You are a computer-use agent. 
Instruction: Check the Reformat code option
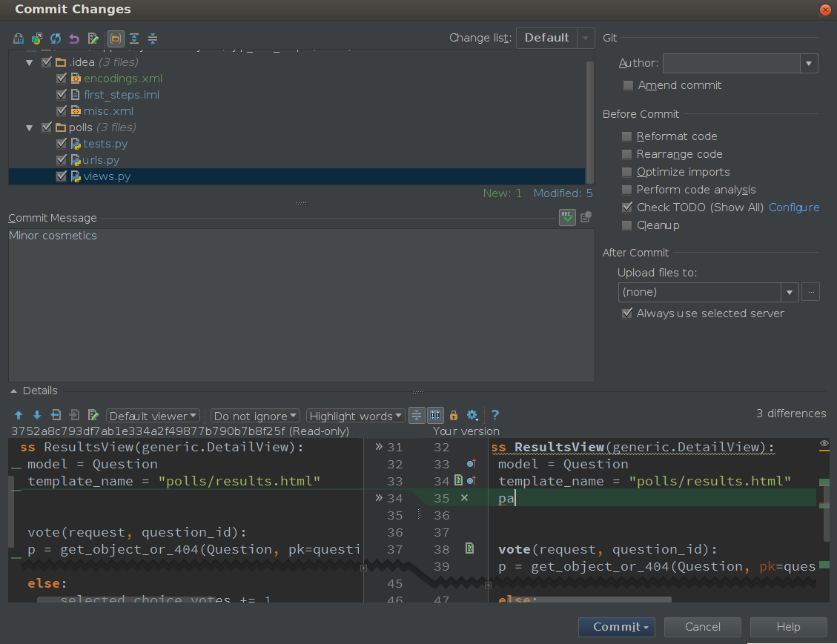coord(627,136)
